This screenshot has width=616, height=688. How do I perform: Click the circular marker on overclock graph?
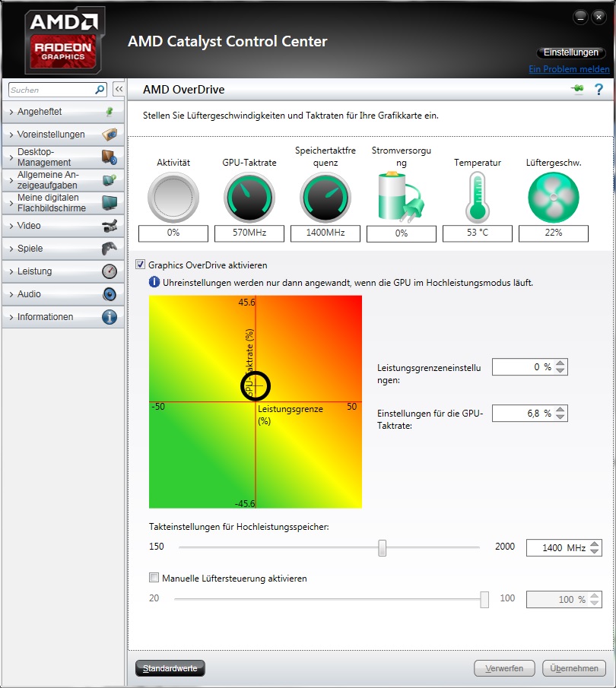tap(256, 385)
